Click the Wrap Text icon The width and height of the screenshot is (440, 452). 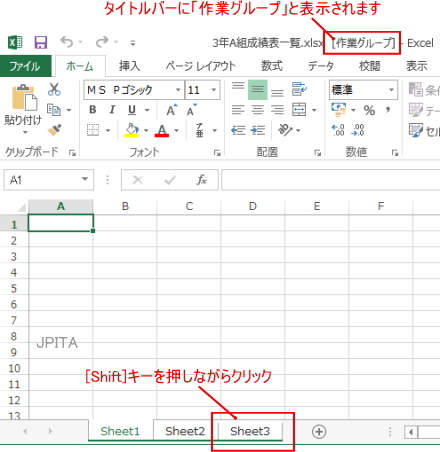coord(299,89)
